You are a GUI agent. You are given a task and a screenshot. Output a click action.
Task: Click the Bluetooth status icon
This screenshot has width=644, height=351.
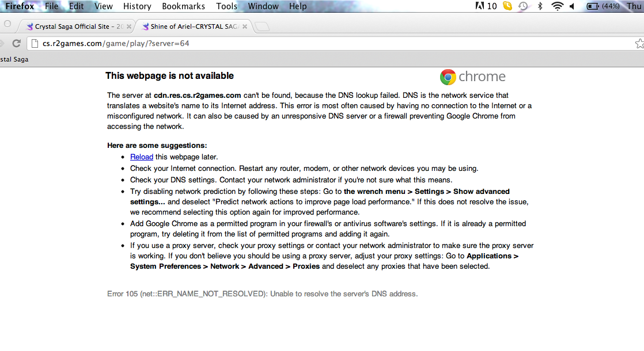click(x=540, y=6)
